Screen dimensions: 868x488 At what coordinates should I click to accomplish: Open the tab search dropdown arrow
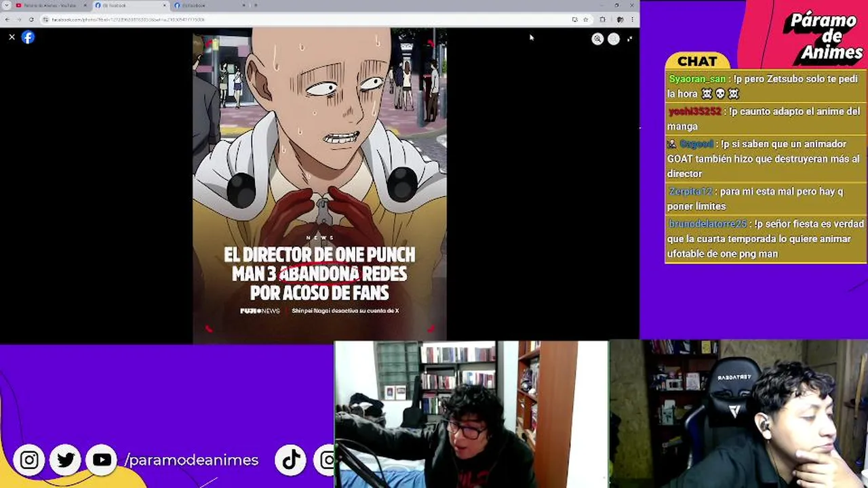point(7,5)
